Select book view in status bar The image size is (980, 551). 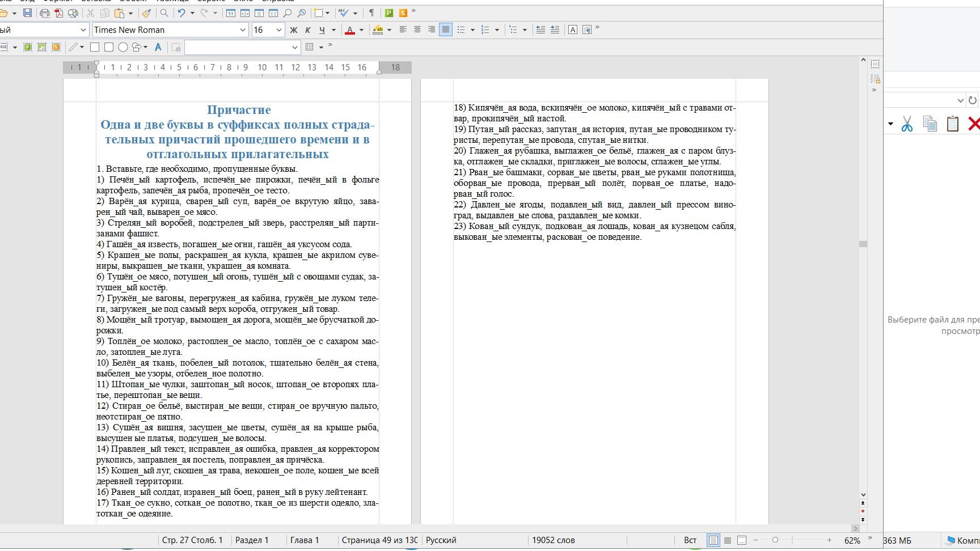(x=741, y=540)
